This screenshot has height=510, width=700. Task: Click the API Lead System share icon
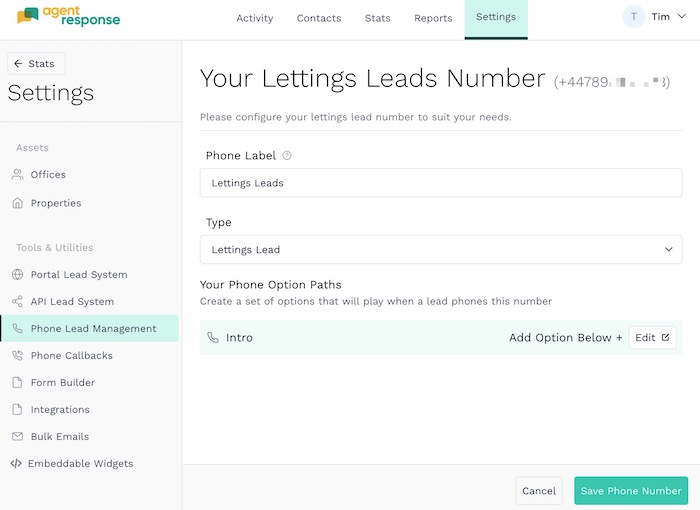17,302
